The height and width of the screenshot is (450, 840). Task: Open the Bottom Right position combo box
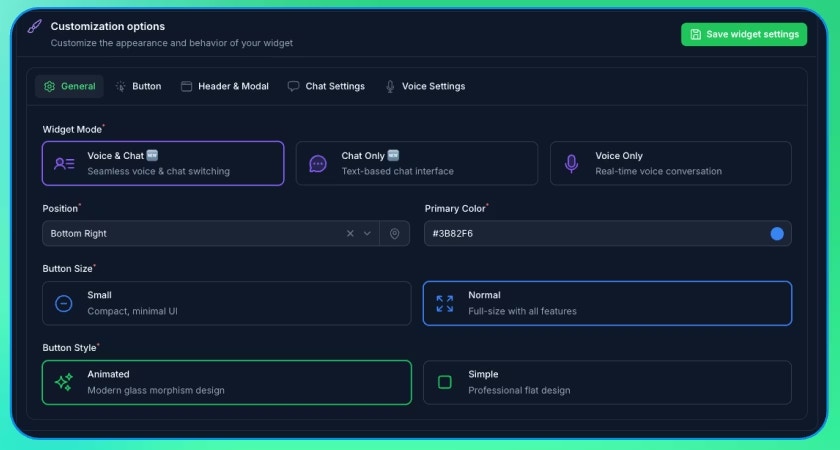coord(211,234)
